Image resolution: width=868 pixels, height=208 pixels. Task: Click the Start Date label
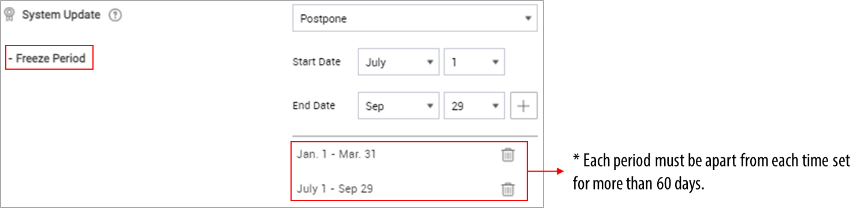316,62
